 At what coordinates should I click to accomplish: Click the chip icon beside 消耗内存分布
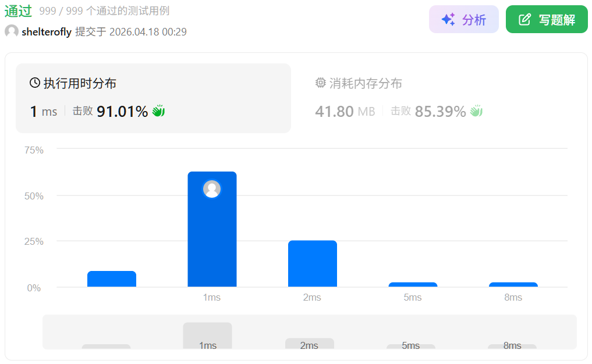[320, 83]
